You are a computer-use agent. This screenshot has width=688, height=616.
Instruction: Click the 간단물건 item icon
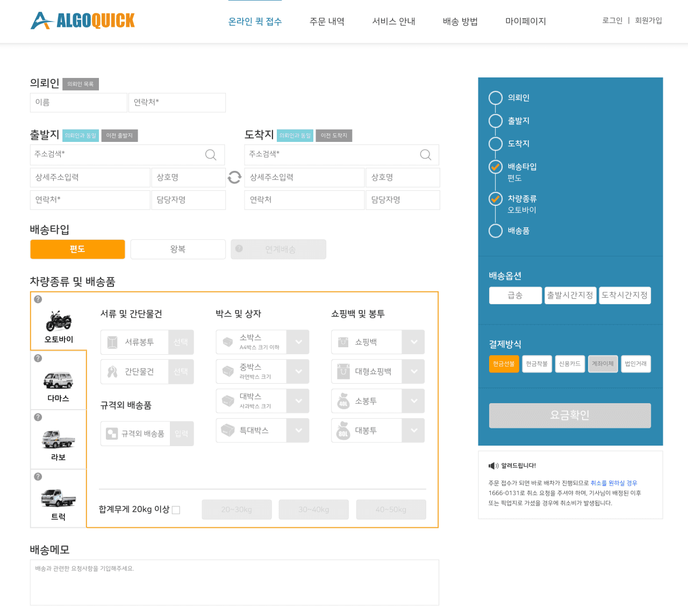(112, 371)
